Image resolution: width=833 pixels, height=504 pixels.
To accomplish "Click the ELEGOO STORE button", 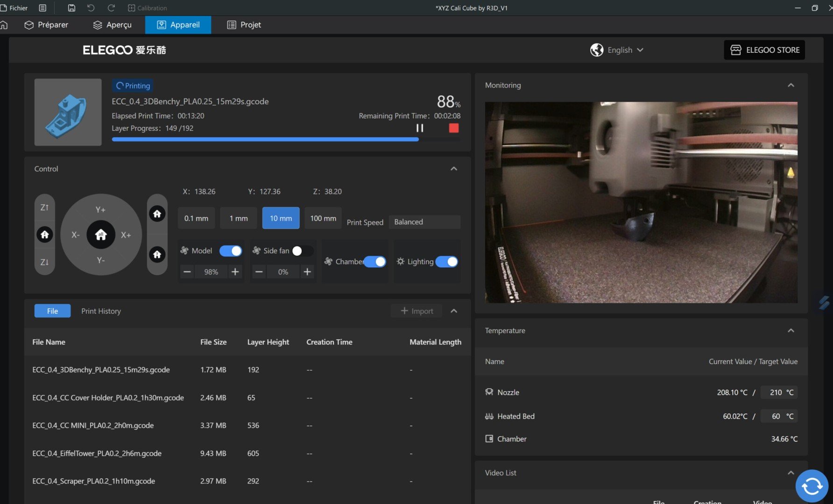I will pos(764,50).
